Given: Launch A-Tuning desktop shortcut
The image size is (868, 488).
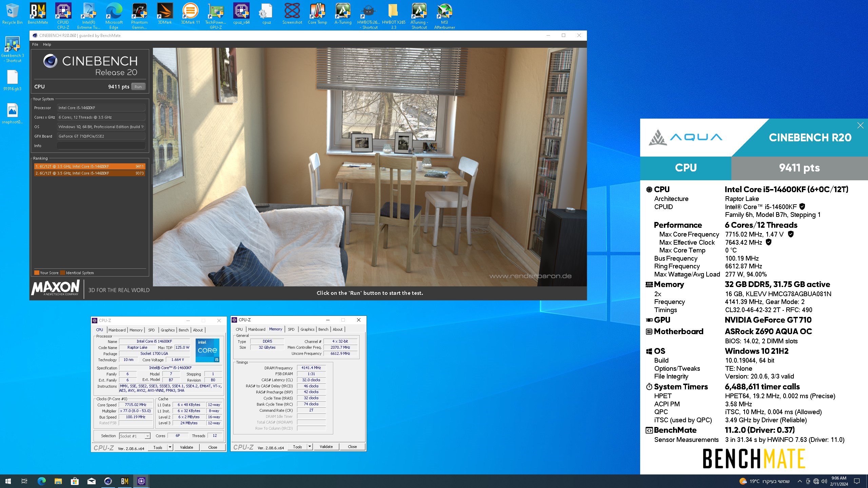Looking at the screenshot, I should (343, 14).
